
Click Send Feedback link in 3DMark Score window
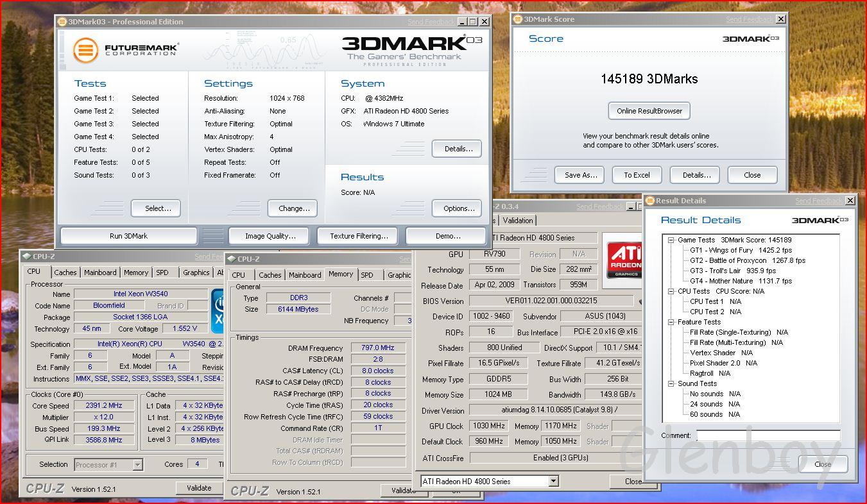pos(750,20)
